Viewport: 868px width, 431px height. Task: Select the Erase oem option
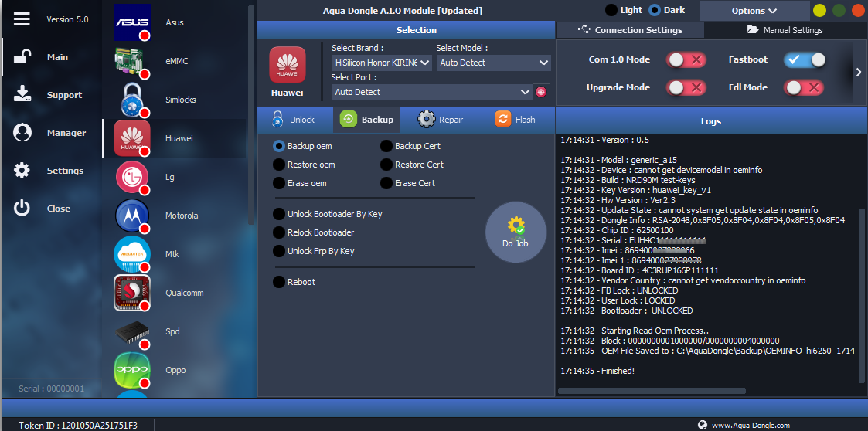pyautogui.click(x=279, y=183)
